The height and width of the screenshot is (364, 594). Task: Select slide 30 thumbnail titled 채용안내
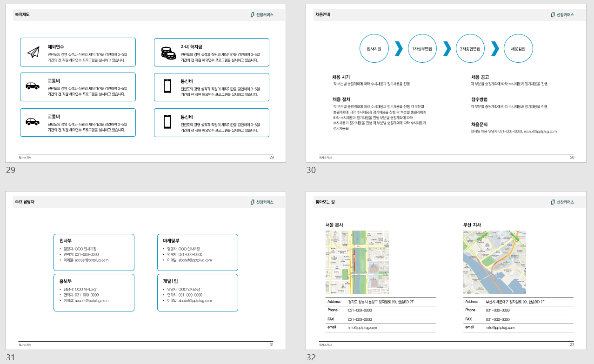pos(446,84)
